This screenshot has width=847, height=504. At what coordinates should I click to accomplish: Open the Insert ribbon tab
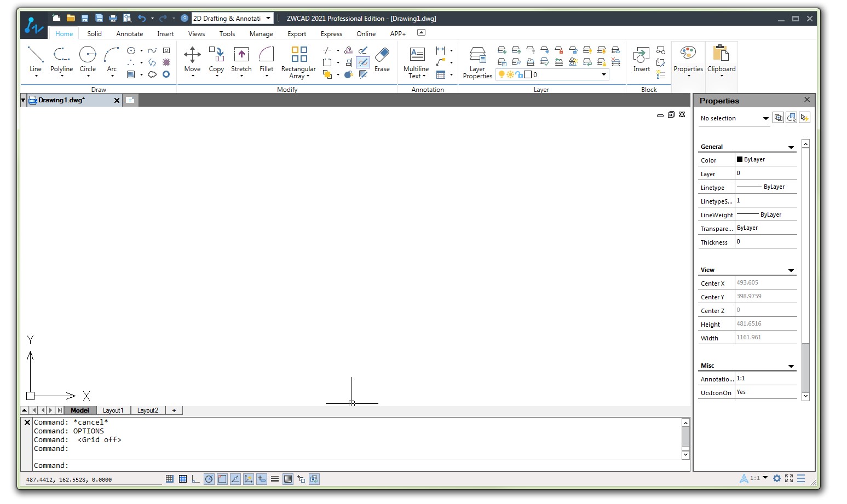coord(165,34)
